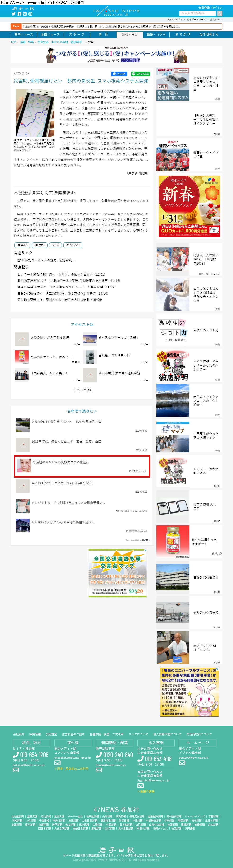This screenshot has width=233, height=868.
Task: Click mail icon under 紙面、取材
Action: pos(16,770)
